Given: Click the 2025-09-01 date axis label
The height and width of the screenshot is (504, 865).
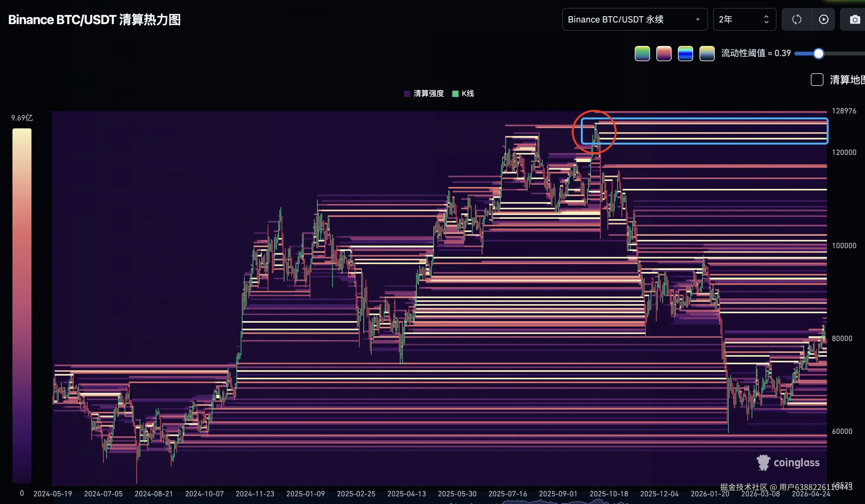Looking at the screenshot, I should pyautogui.click(x=558, y=494).
